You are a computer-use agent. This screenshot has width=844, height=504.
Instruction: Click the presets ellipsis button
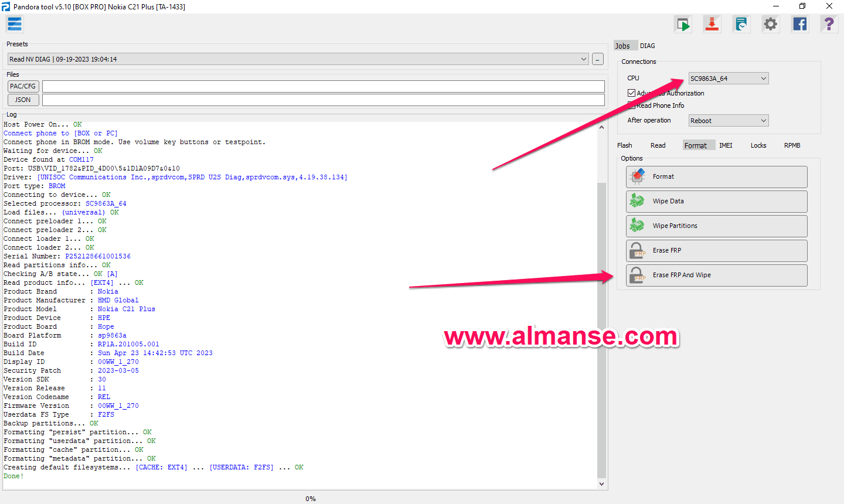click(x=598, y=59)
